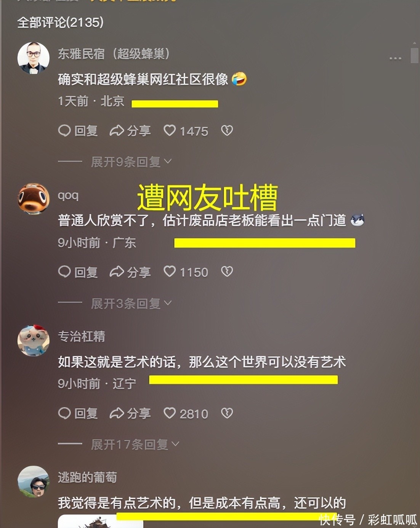The width and height of the screenshot is (420, 528).
Task: Expand 展开17条回复 replies
Action: [x=135, y=445]
